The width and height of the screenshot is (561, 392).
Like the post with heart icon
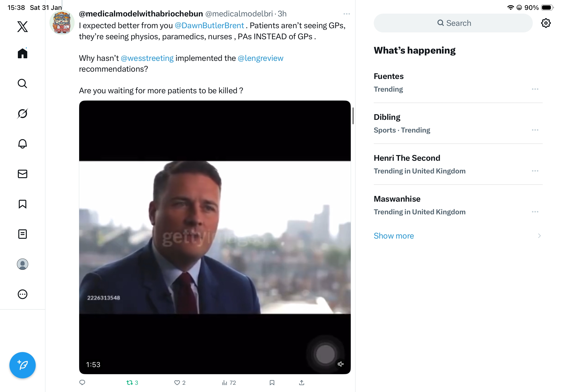(177, 382)
